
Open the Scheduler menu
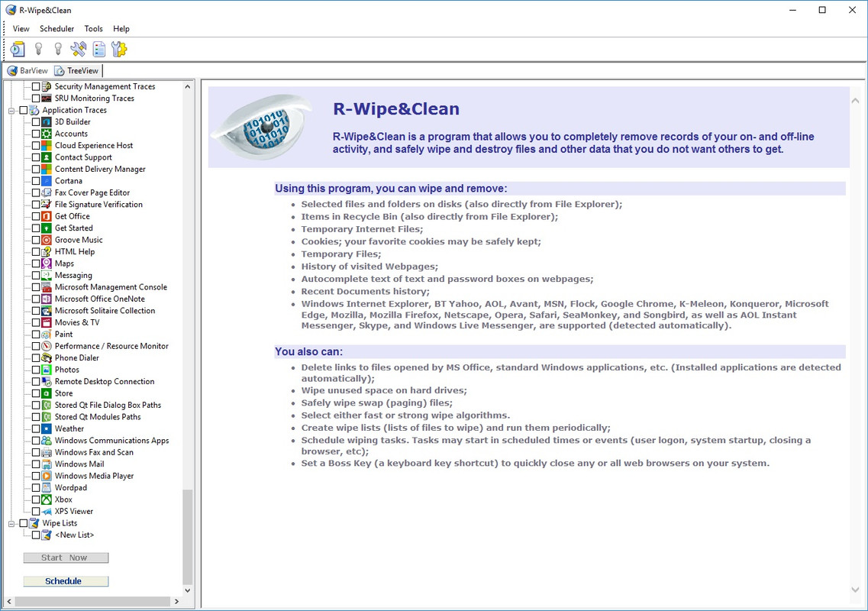click(57, 29)
